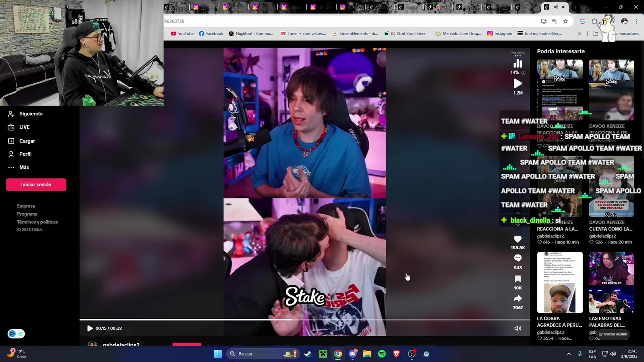Open the Empresa footer link
The width and height of the screenshot is (644, 362).
click(26, 206)
